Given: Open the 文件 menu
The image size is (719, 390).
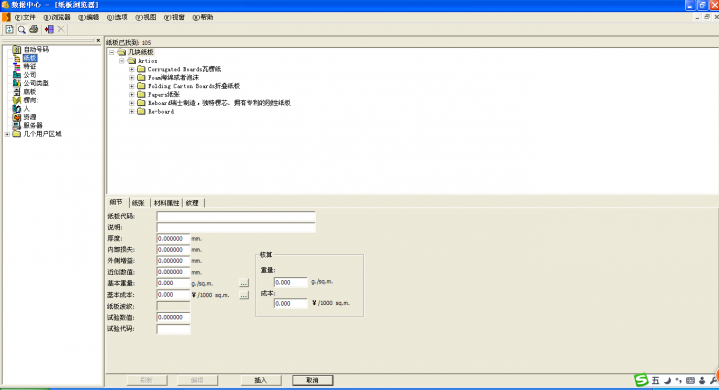Looking at the screenshot, I should tap(25, 17).
